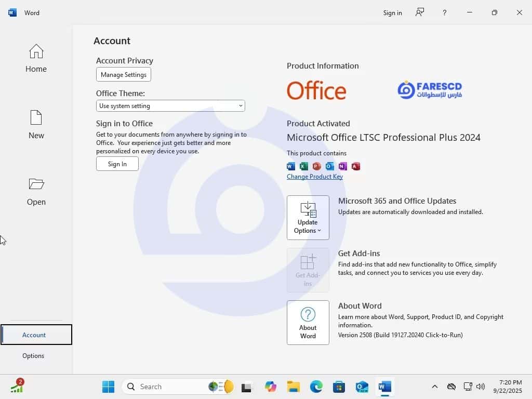532x399 pixels.
Task: Click the Home icon in the sidebar
Action: click(x=36, y=52)
